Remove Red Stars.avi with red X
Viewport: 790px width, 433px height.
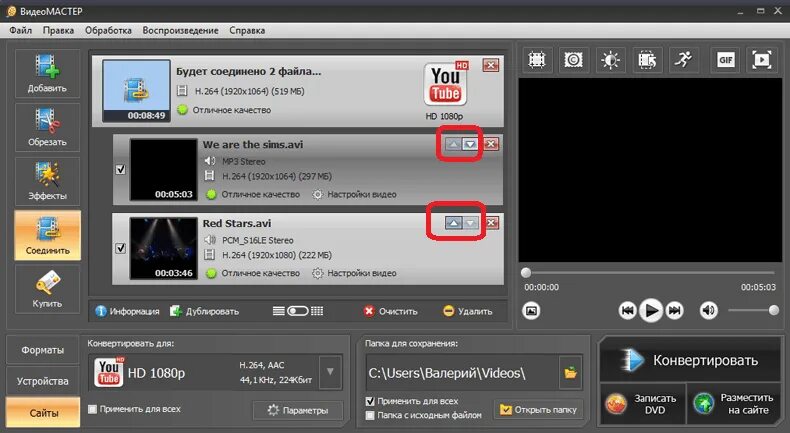[x=492, y=223]
